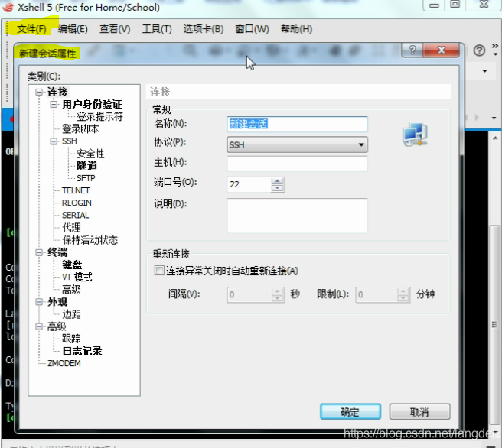This screenshot has width=502, height=448.
Task: Select SFTP in the category tree
Action: coord(86,178)
